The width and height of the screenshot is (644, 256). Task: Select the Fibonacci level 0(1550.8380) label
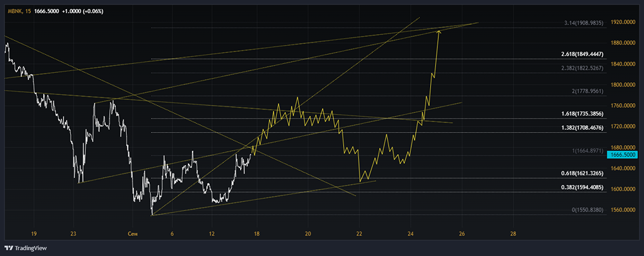pyautogui.click(x=587, y=210)
